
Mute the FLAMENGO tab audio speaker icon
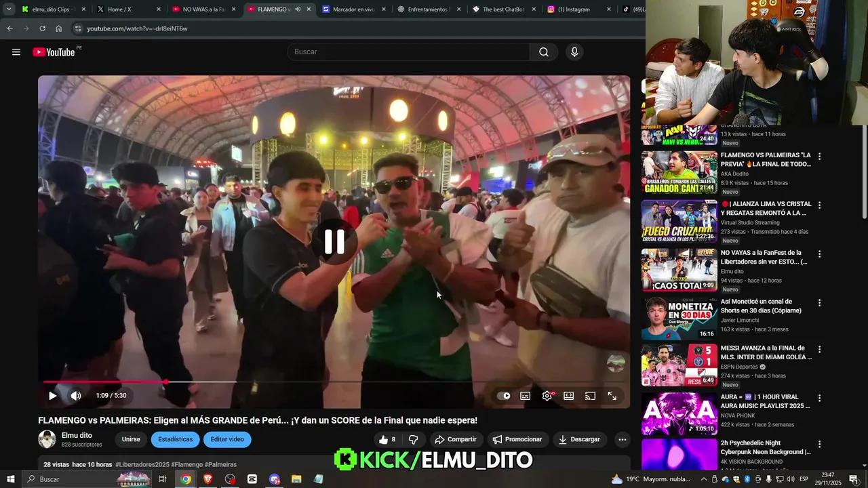click(x=297, y=9)
